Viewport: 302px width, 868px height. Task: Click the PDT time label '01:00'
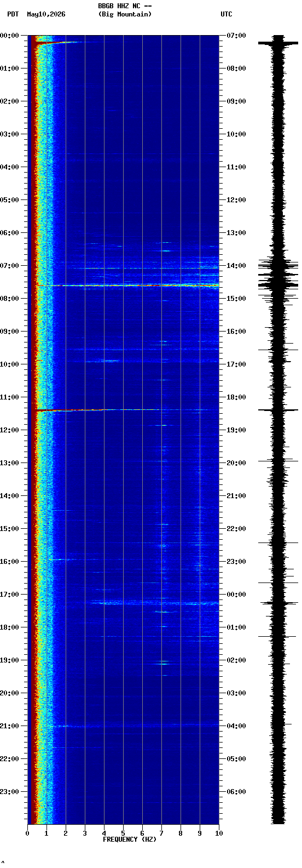tap(9, 68)
